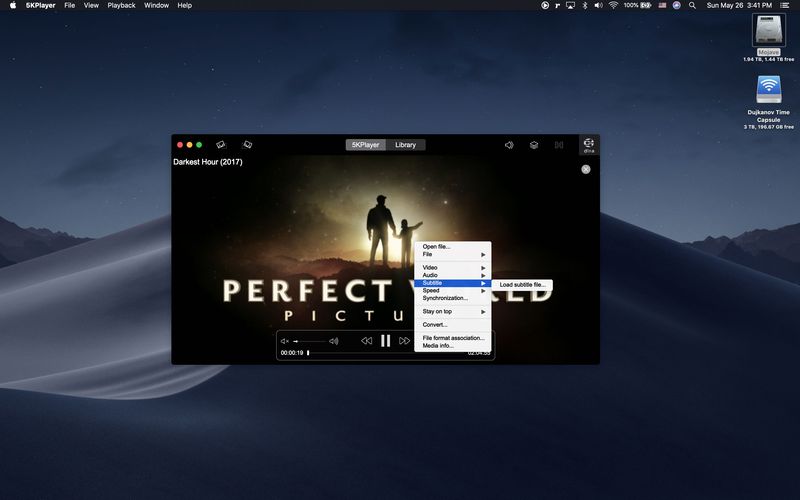Pause the playing video
This screenshot has width=800, height=500.
click(386, 341)
